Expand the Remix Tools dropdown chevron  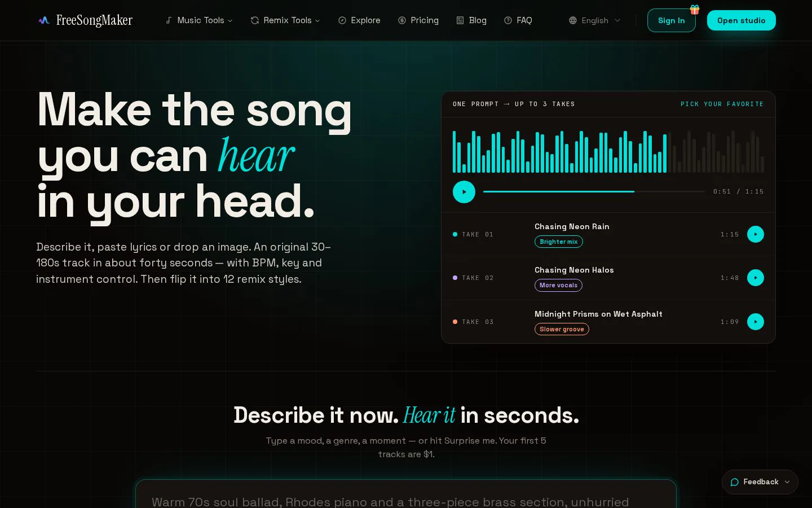pyautogui.click(x=317, y=21)
